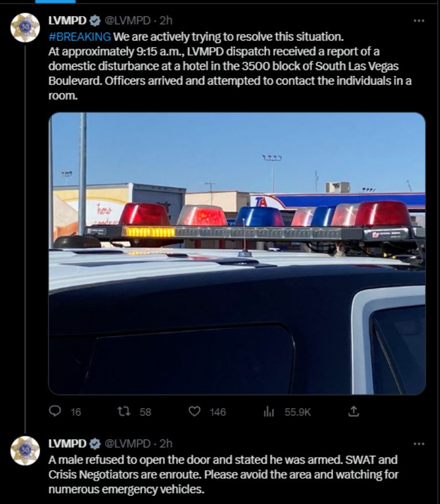Click the verified badge on first tweet
This screenshot has width=440, height=504.
pyautogui.click(x=95, y=21)
